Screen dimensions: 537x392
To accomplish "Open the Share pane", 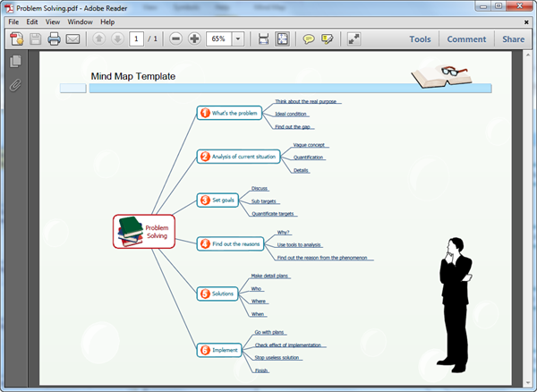I will (514, 39).
